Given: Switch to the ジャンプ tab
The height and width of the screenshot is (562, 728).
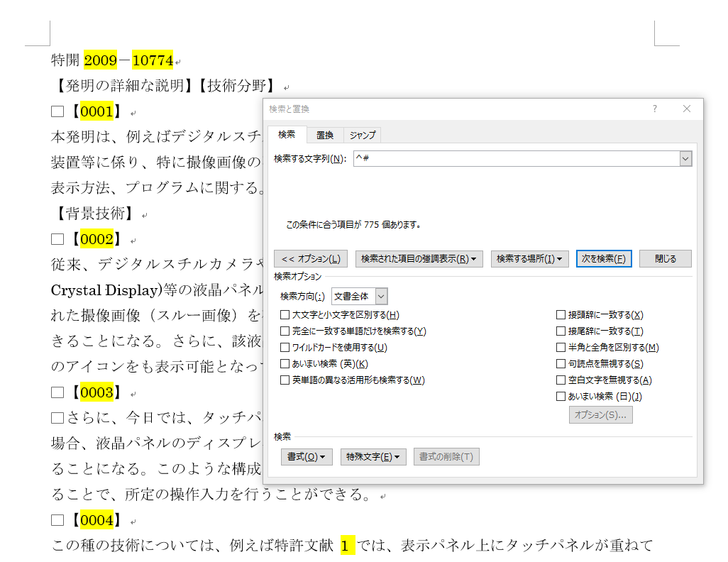Looking at the screenshot, I should point(363,135).
